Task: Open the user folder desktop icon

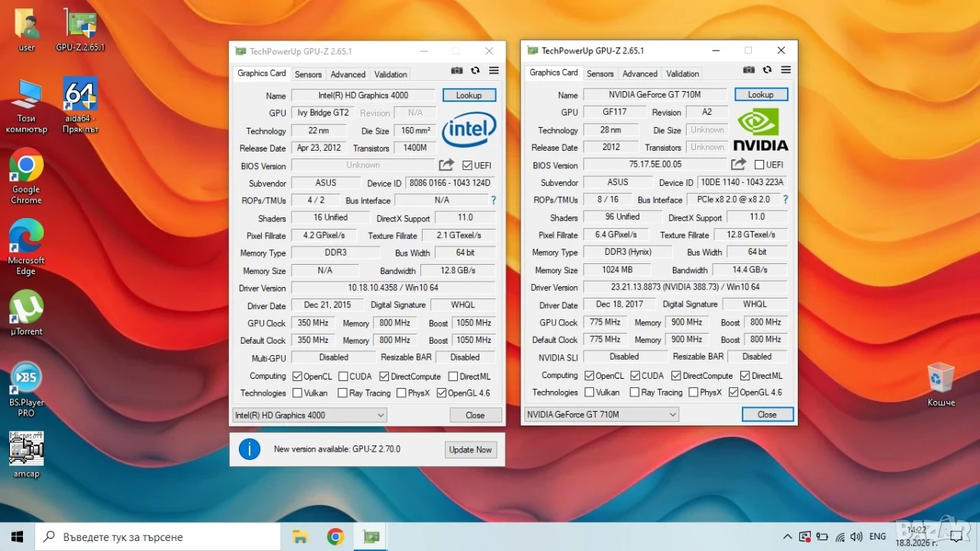Action: 27,31
